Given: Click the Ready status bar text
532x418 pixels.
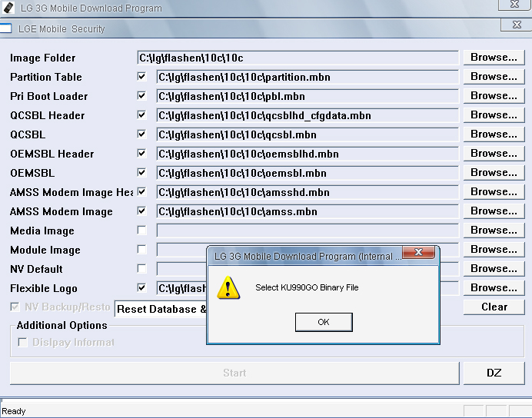Looking at the screenshot, I should [14, 411].
